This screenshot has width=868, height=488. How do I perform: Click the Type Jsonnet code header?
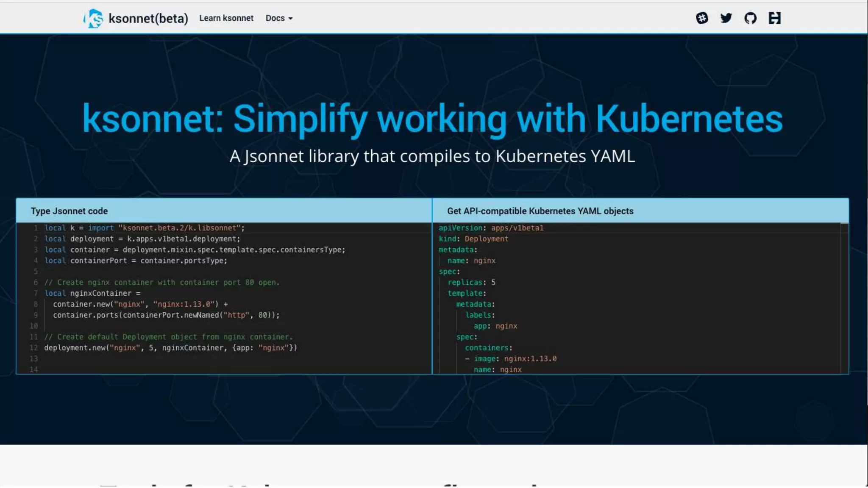click(69, 211)
